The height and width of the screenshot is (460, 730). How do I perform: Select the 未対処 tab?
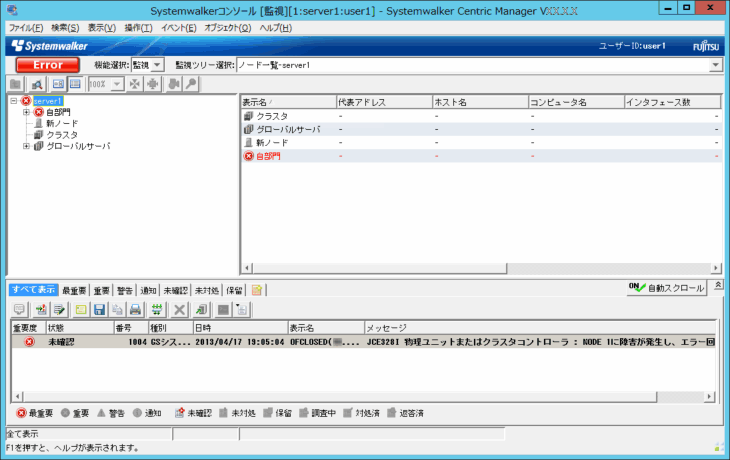(x=207, y=291)
